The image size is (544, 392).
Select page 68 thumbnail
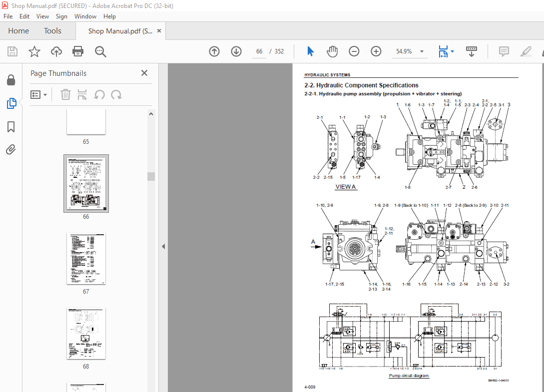click(x=86, y=334)
